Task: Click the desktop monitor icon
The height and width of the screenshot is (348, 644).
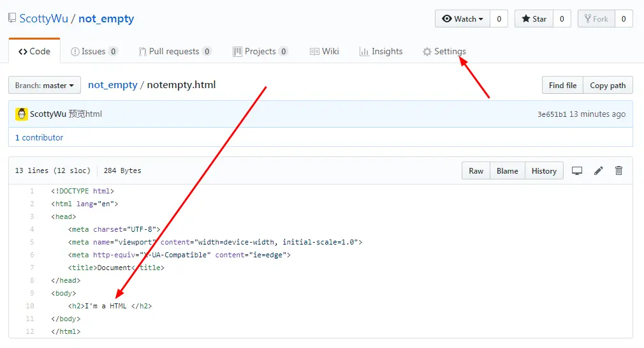Action: (577, 170)
